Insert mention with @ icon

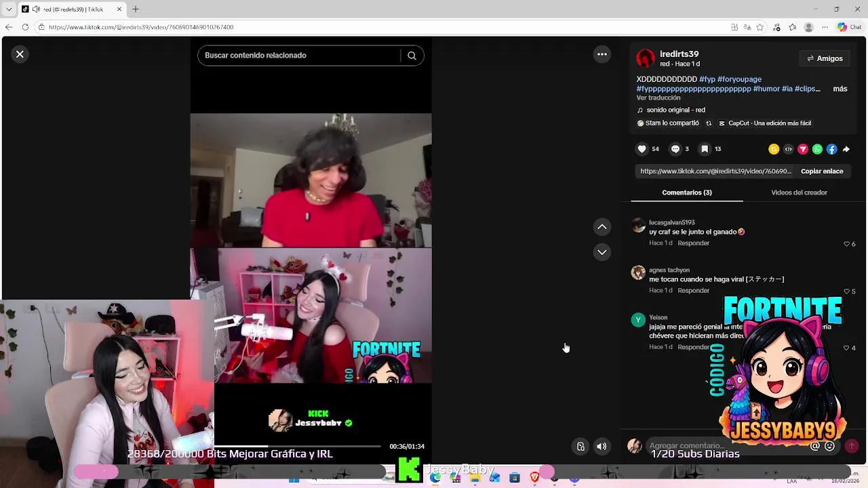pyautogui.click(x=815, y=446)
